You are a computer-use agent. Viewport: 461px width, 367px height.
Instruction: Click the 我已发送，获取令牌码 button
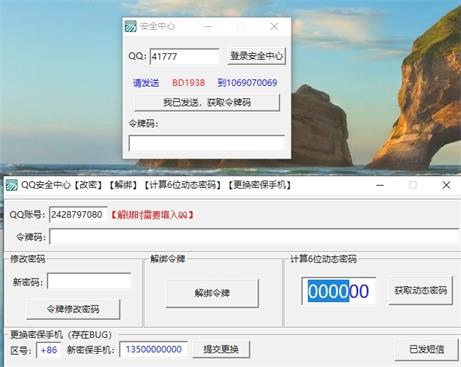207,102
